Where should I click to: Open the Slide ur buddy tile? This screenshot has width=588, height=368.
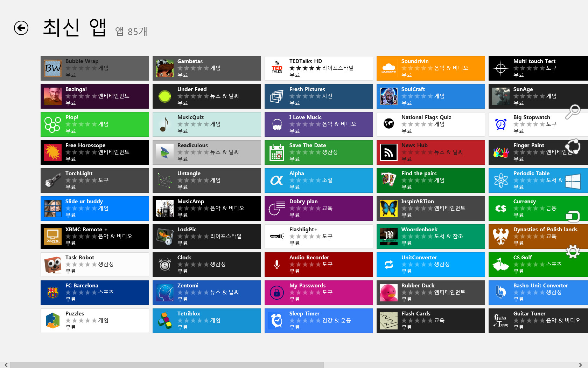point(95,209)
